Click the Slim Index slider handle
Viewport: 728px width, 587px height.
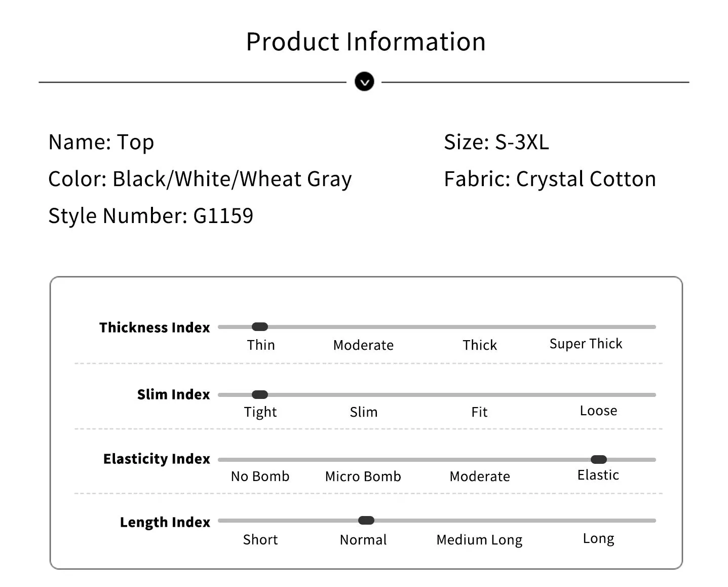[x=260, y=395]
